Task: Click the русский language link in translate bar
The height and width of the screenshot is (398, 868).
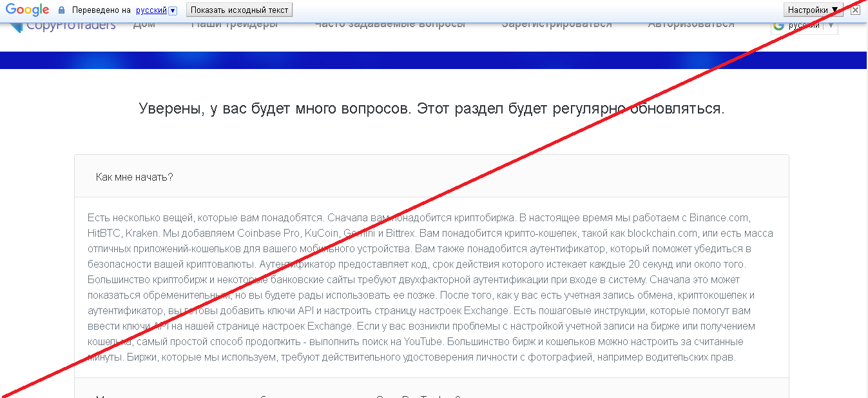Action: pyautogui.click(x=151, y=10)
